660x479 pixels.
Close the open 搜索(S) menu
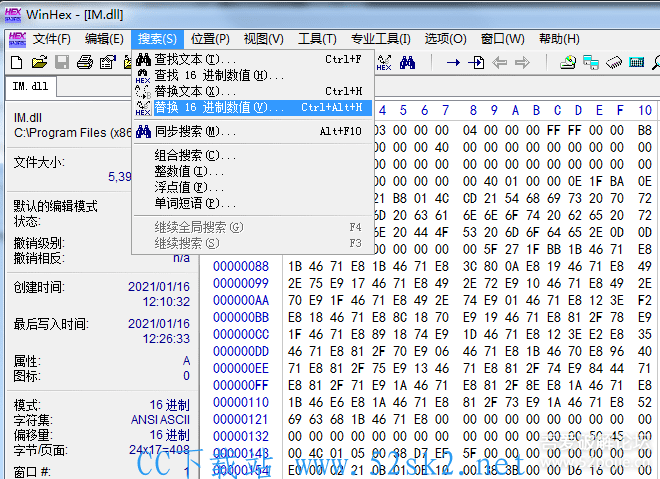157,39
